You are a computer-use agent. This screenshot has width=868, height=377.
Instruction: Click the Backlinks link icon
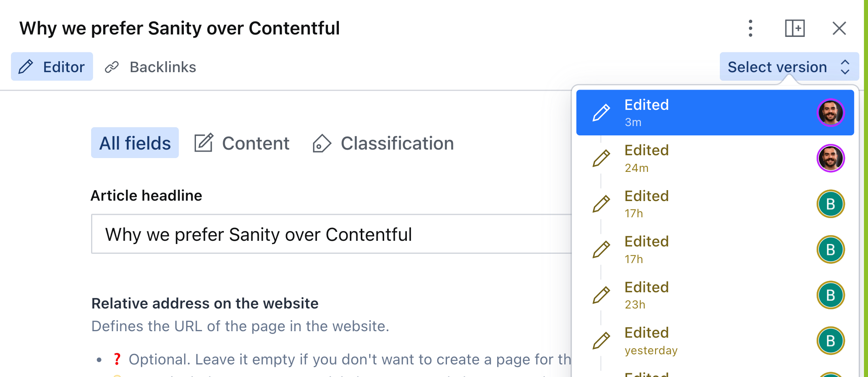pyautogui.click(x=112, y=67)
